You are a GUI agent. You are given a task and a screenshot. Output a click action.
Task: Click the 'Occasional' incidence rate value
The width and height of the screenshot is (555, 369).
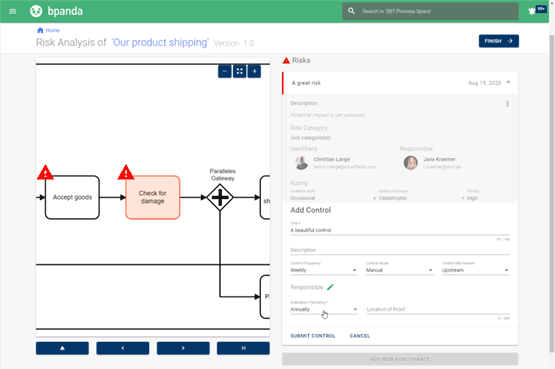(303, 198)
